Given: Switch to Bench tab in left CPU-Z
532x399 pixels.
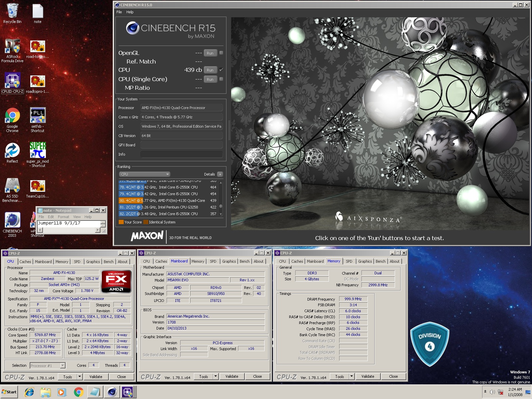Looking at the screenshot, I should click(x=109, y=262).
